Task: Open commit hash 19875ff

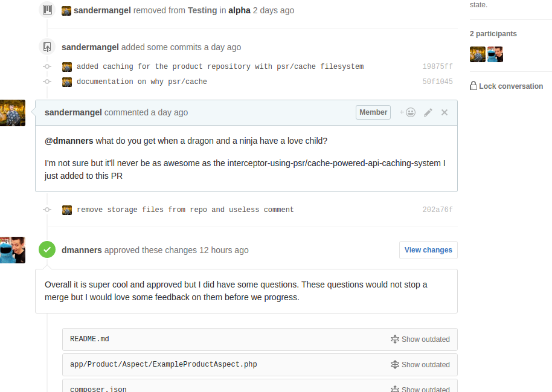Action: 437,66
